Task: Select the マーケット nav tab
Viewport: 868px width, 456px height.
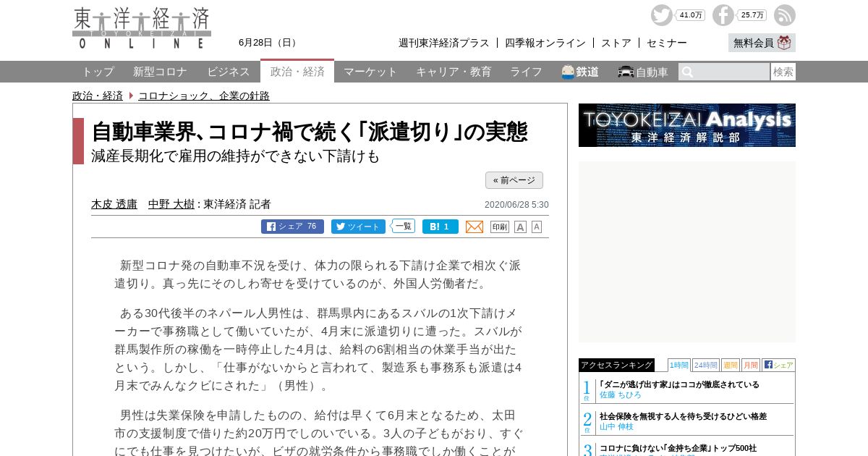Action: point(370,72)
